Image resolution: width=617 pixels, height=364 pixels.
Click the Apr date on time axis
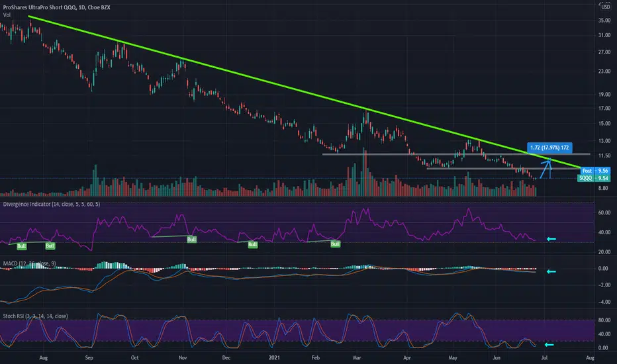[407, 357]
